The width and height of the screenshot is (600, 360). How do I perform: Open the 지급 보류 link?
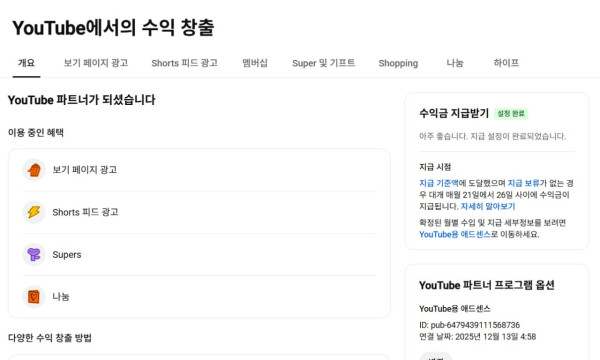[523, 183]
